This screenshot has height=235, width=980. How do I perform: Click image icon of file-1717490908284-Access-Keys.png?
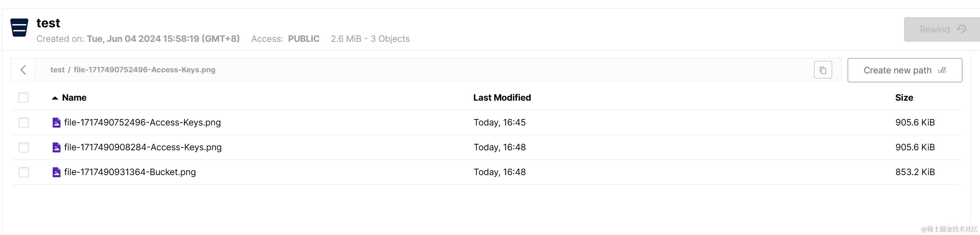click(x=56, y=147)
